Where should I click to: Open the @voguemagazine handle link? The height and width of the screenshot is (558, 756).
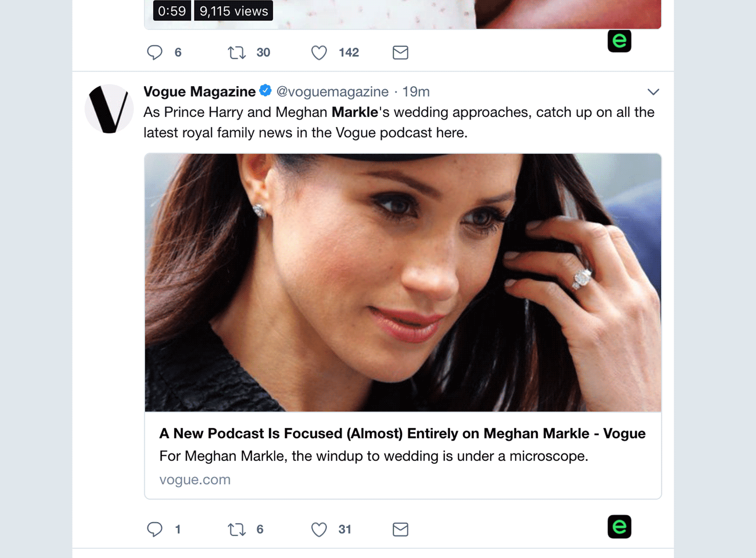pyautogui.click(x=332, y=92)
